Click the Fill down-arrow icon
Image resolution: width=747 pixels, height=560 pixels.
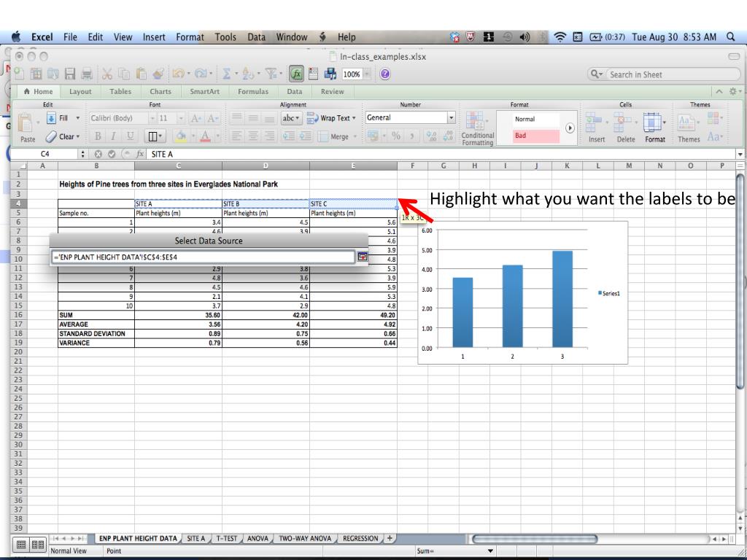[x=52, y=118]
